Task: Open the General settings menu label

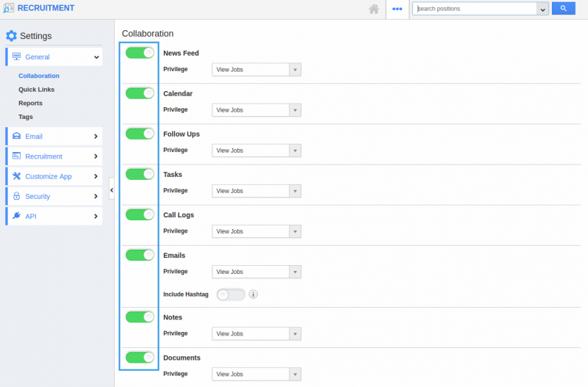Action: (37, 57)
